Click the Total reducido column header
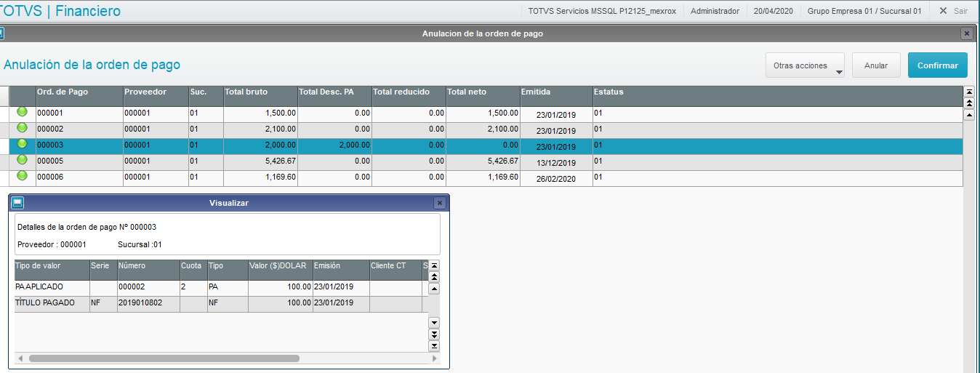This screenshot has width=980, height=373. (408, 96)
